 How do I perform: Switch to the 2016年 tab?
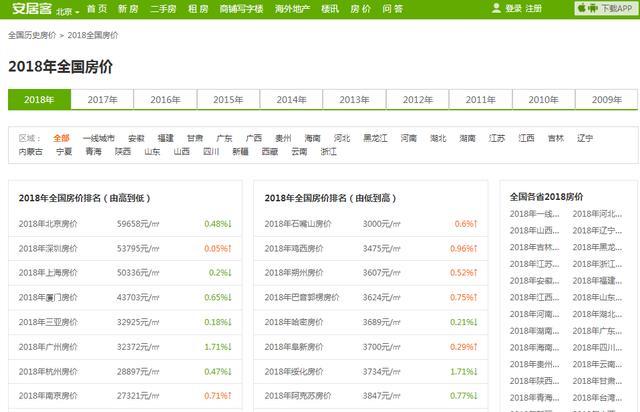coord(165,100)
